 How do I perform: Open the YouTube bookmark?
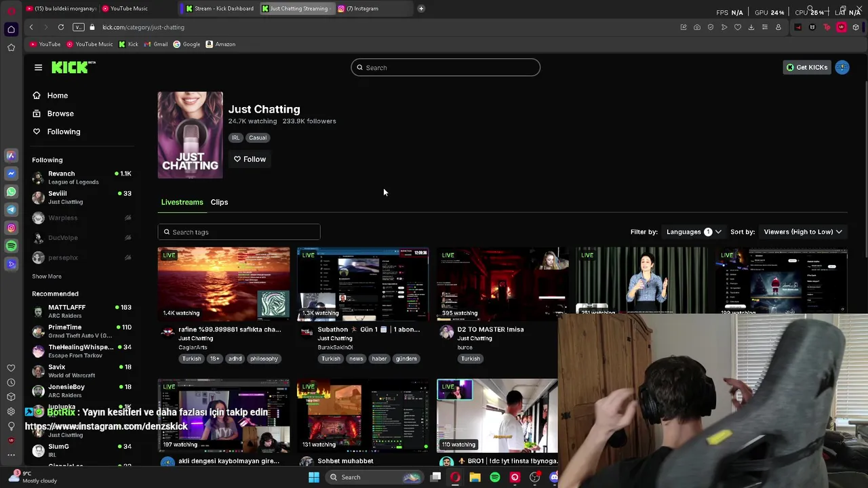coord(45,45)
